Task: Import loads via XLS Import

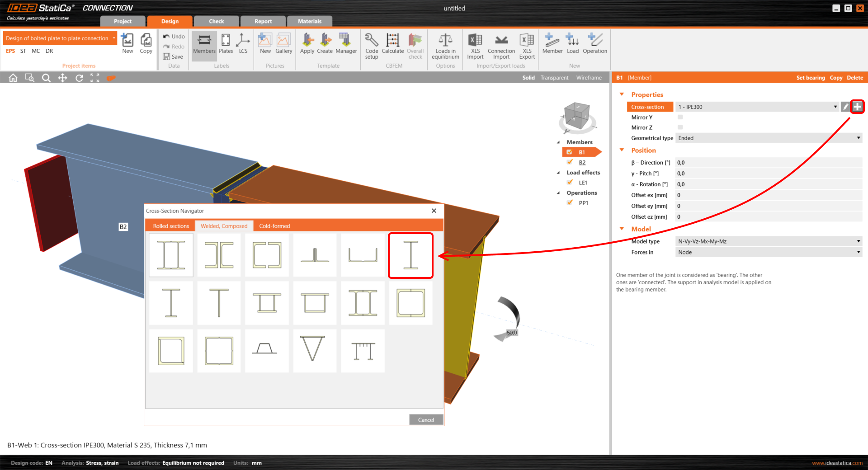Action: [475, 45]
